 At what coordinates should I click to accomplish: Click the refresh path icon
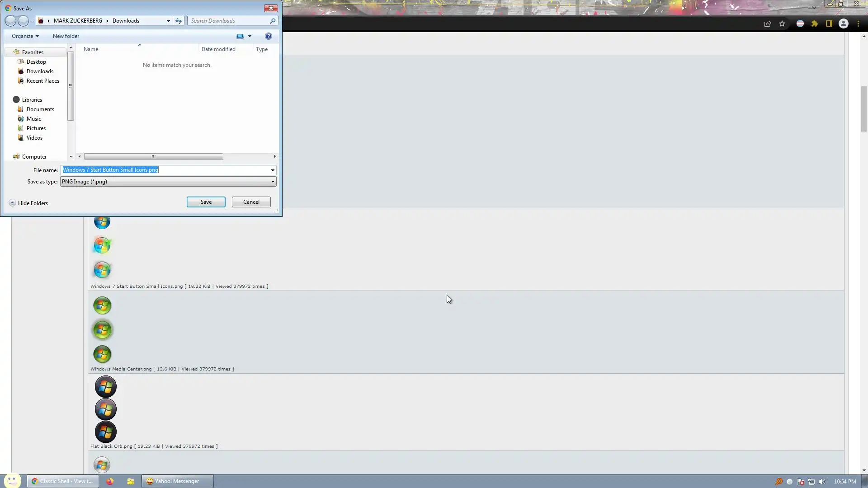click(179, 21)
